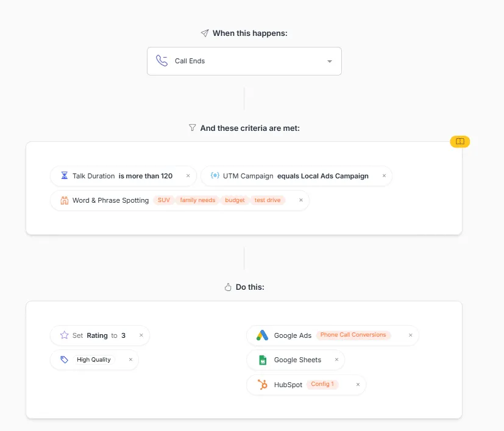This screenshot has width=504, height=431.
Task: Click the binoculars icon on Word & Phrase Spotting
Action: 64,200
